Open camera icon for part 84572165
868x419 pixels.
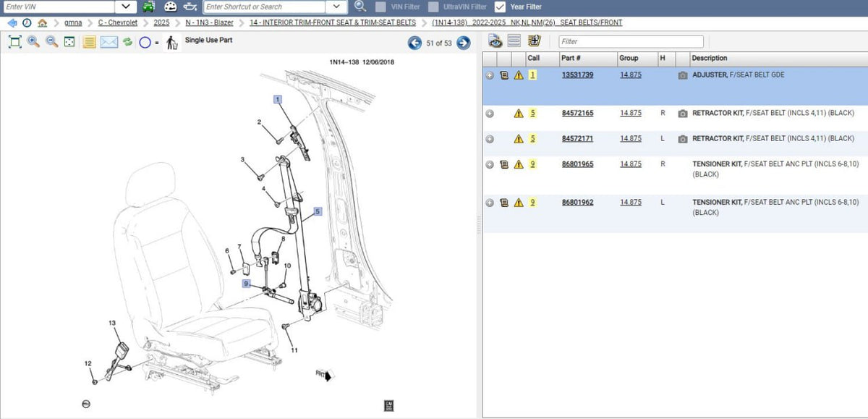point(682,114)
